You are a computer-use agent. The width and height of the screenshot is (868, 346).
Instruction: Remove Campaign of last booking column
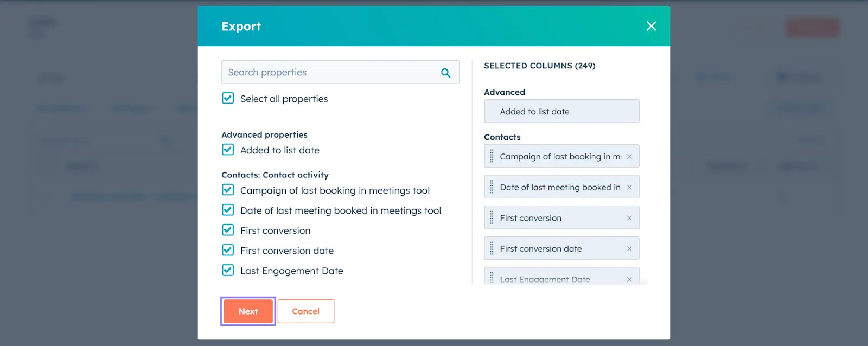click(629, 157)
